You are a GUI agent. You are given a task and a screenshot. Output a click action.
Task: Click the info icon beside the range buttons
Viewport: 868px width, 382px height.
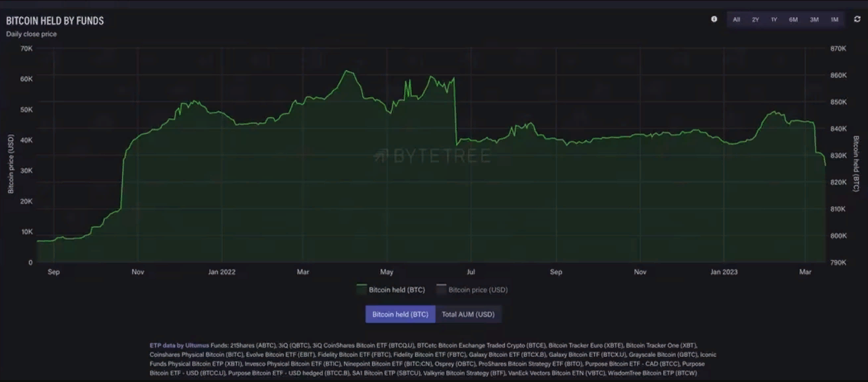714,19
